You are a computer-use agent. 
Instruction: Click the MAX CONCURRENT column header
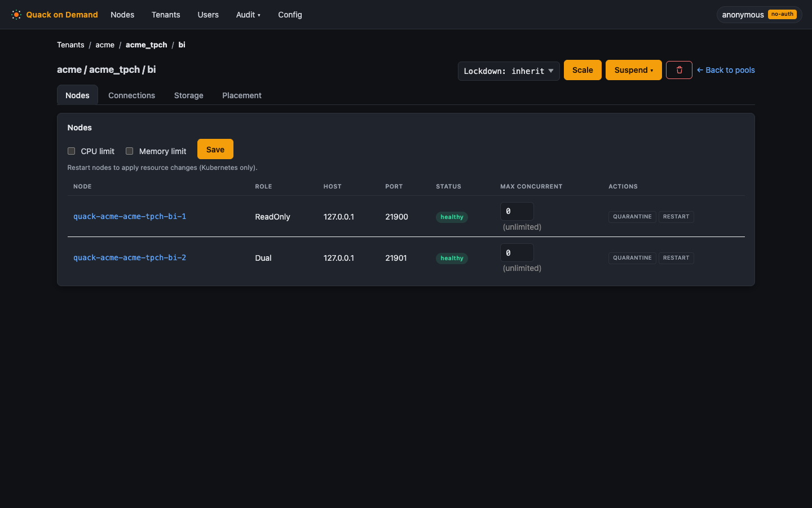click(x=531, y=186)
